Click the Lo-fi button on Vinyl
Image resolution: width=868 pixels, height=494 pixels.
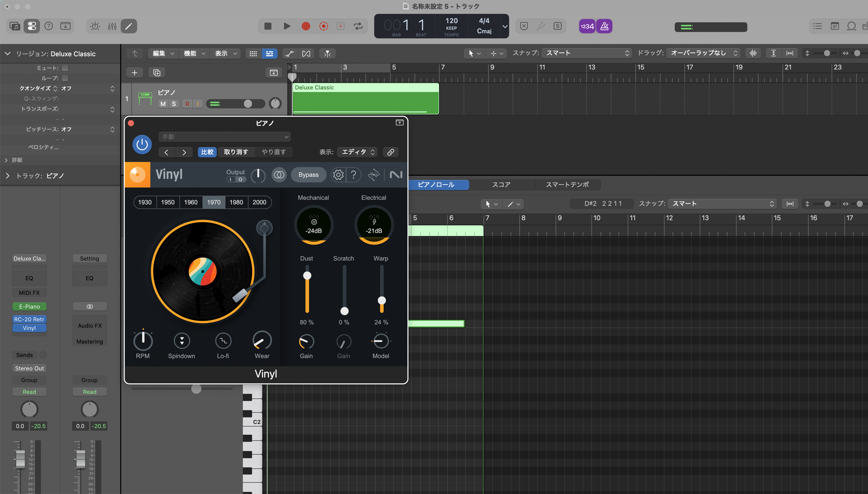pos(223,341)
